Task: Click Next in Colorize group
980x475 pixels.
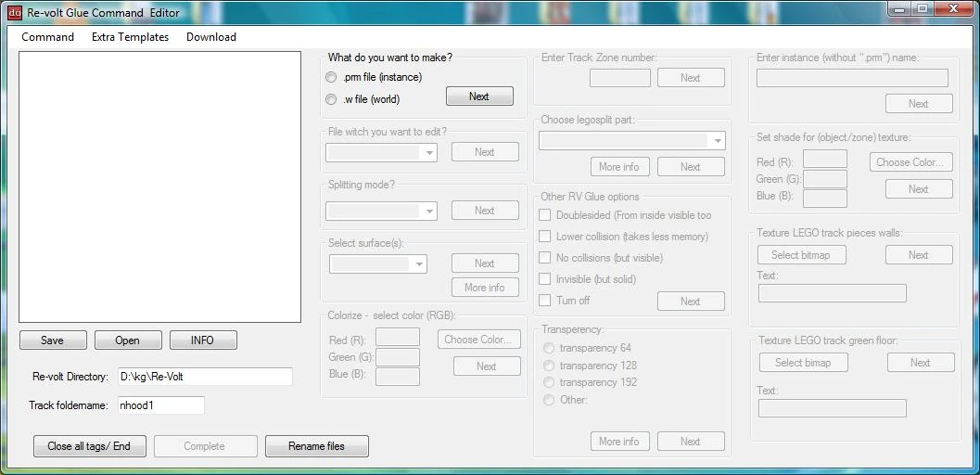Action: (x=487, y=366)
